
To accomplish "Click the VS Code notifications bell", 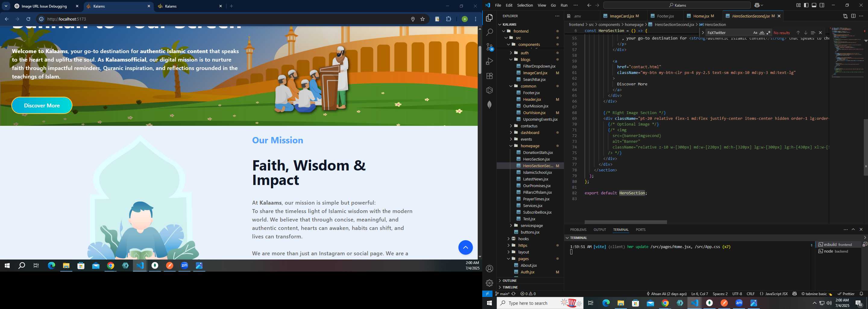I will pyautogui.click(x=861, y=294).
